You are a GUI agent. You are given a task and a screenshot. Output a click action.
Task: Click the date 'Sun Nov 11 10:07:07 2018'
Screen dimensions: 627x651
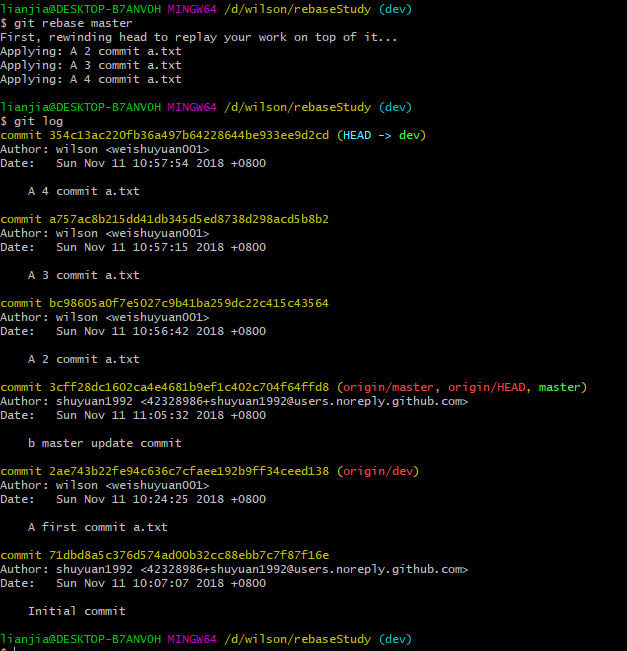point(140,583)
